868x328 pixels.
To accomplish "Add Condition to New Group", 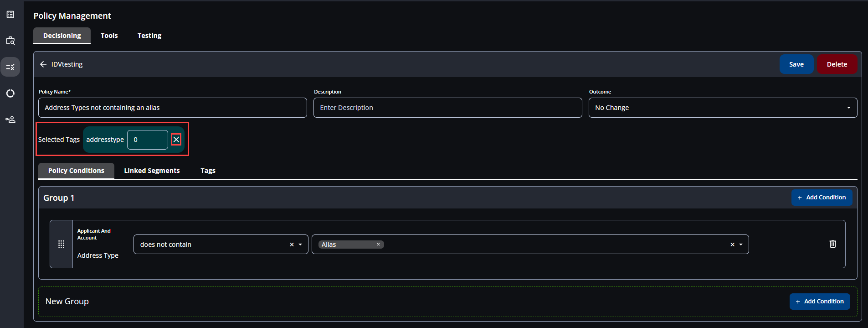I will [x=820, y=302].
